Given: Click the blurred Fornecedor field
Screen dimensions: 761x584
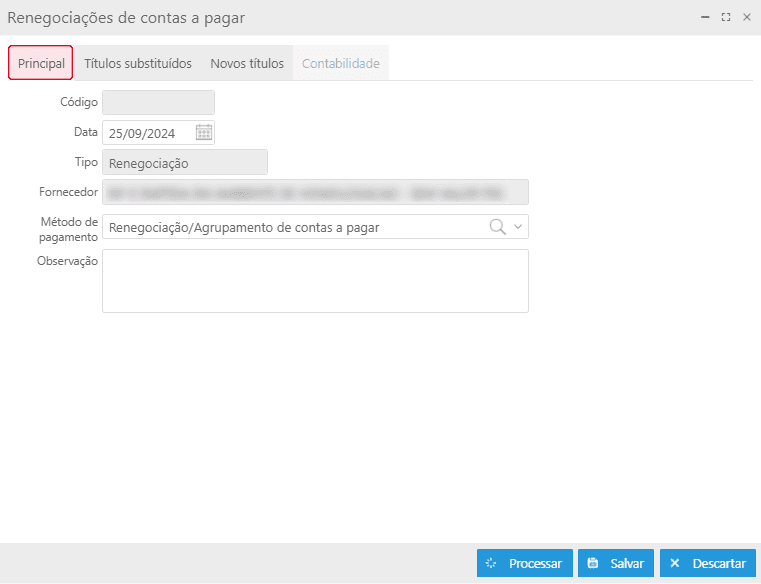Looking at the screenshot, I should (x=315, y=192).
